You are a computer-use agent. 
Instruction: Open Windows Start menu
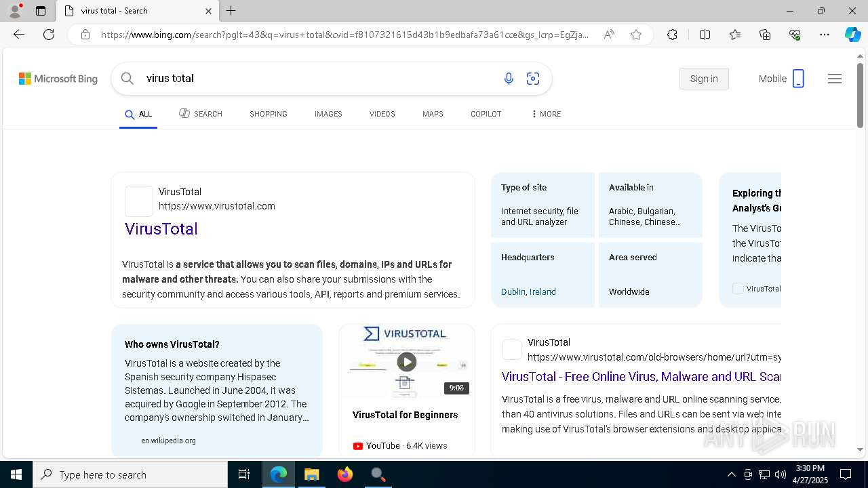(x=16, y=474)
